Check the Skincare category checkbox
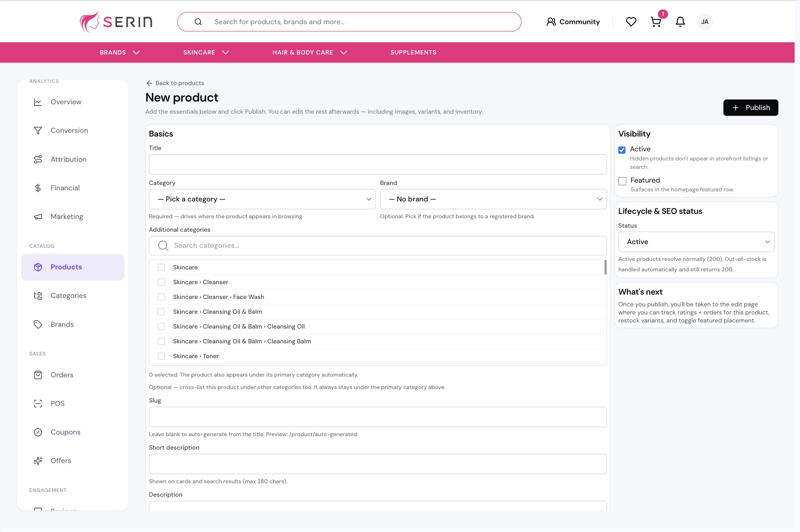 click(x=161, y=267)
